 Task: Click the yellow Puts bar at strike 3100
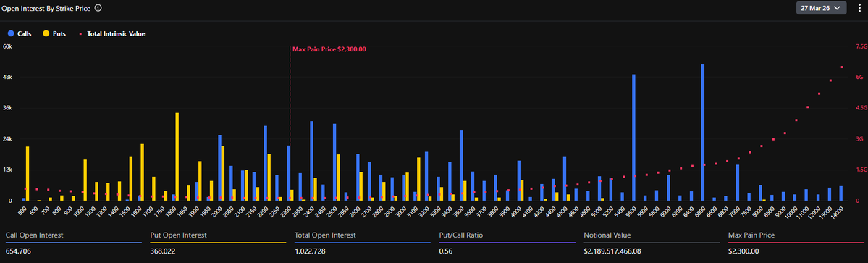pyautogui.click(x=418, y=179)
